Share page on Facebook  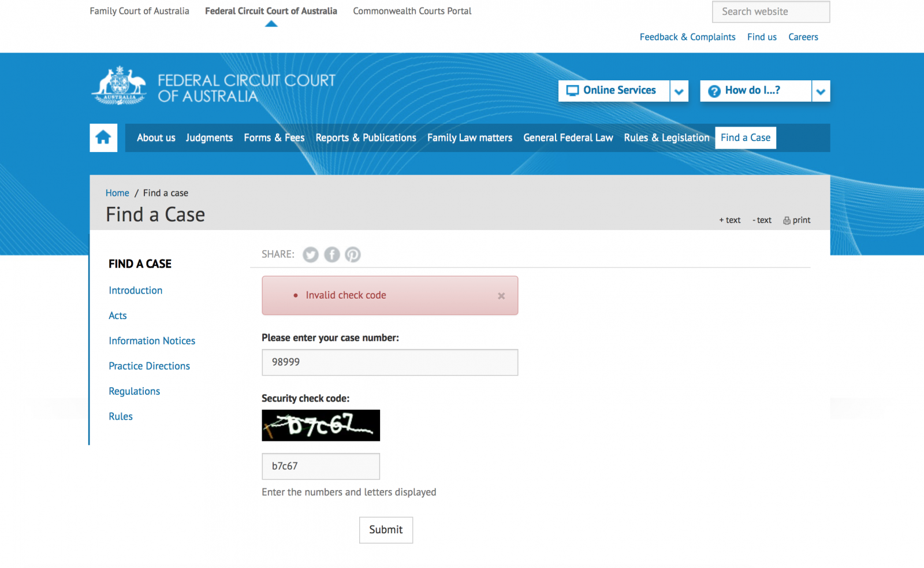pyautogui.click(x=331, y=254)
